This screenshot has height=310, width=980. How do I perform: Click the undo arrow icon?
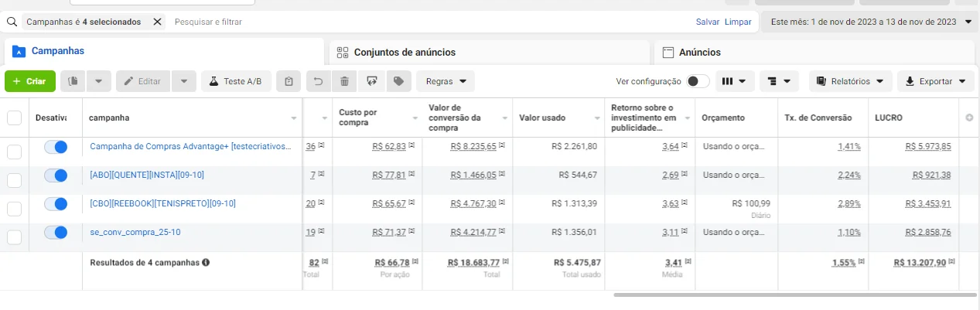[x=317, y=81]
